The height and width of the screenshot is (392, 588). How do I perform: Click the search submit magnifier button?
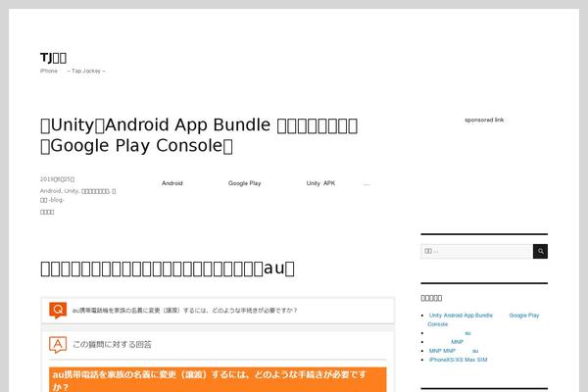540,251
